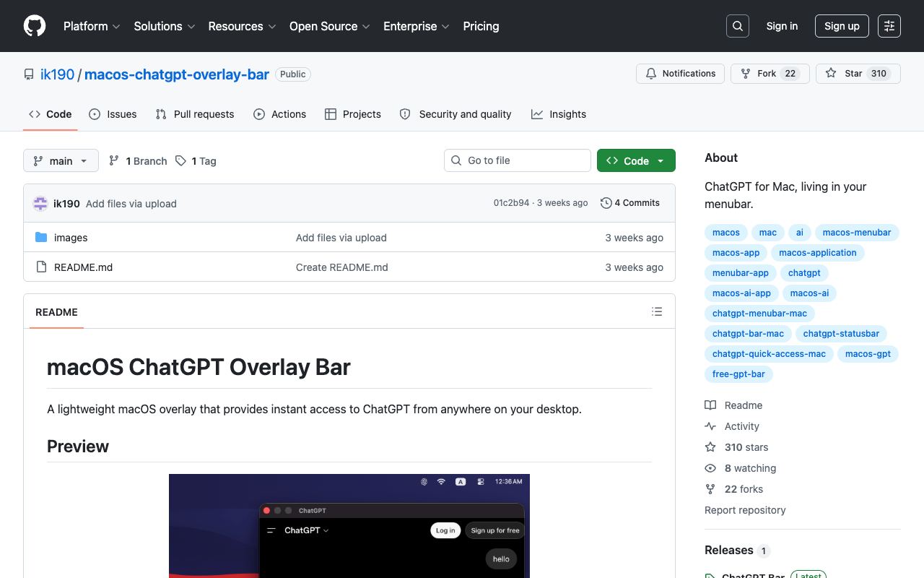Click the macos-app topic tag
Screen dimensions: 924x578
click(736, 253)
